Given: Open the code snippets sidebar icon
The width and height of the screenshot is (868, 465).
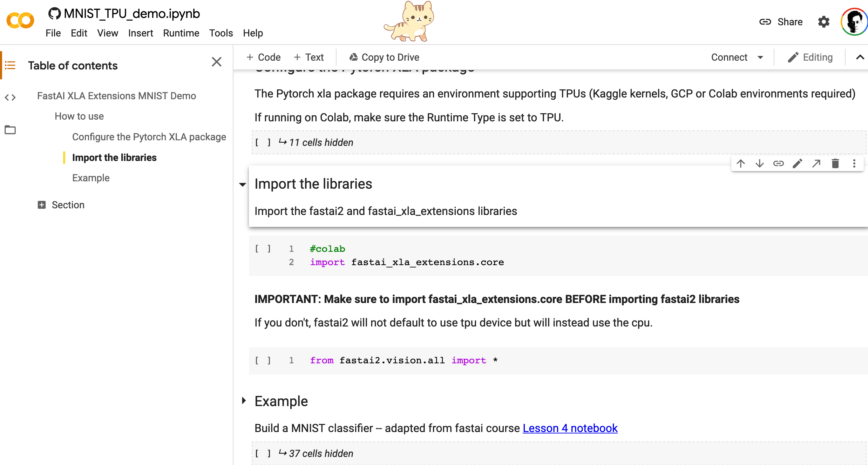Looking at the screenshot, I should coord(10,97).
